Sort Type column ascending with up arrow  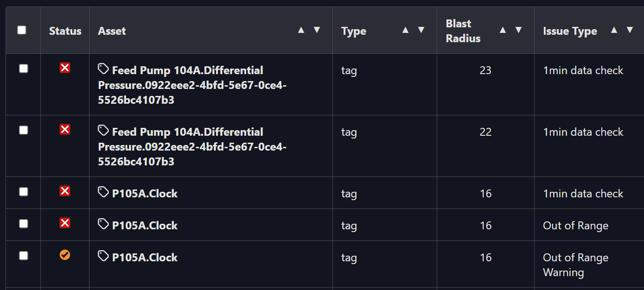pyautogui.click(x=405, y=30)
